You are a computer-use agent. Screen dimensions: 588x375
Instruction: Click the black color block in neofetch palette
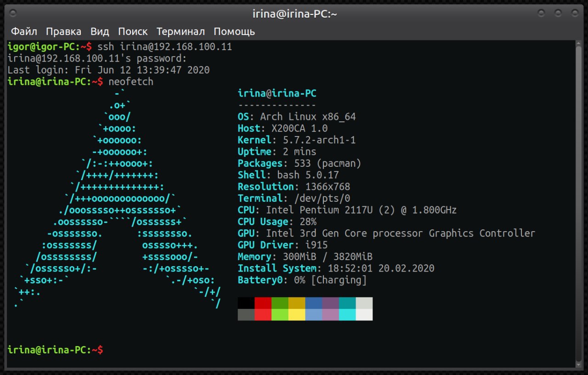tap(246, 303)
